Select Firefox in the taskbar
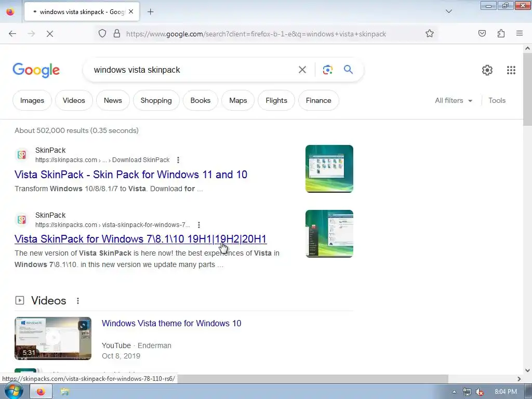 (41, 392)
